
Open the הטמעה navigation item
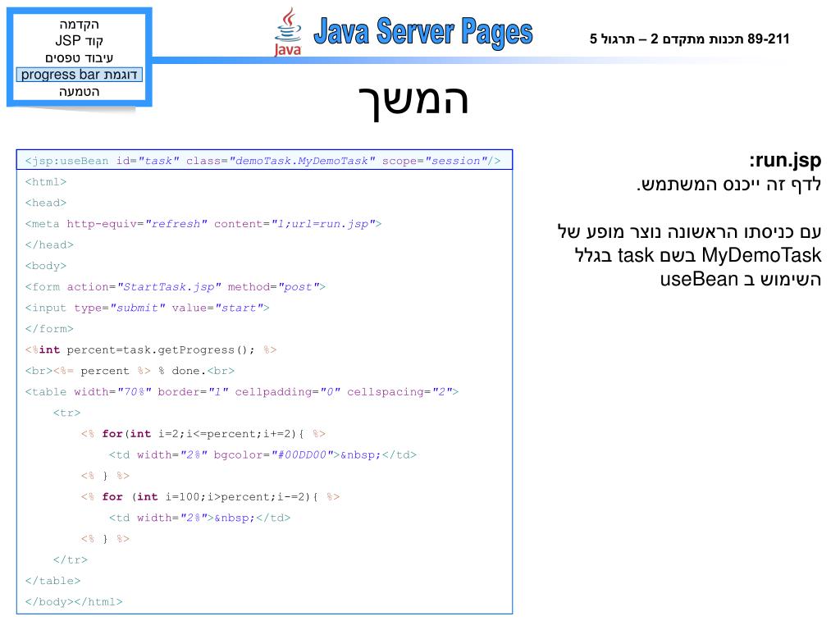pos(80,92)
